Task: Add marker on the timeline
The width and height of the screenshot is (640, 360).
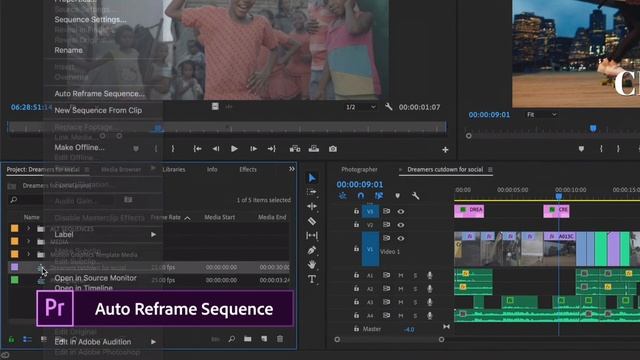Action: [x=398, y=196]
